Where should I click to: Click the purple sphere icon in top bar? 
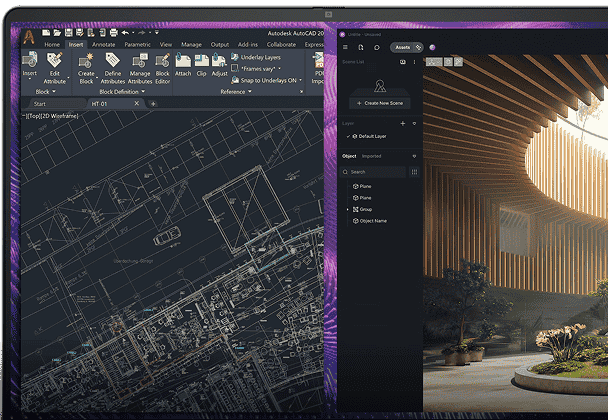click(432, 47)
